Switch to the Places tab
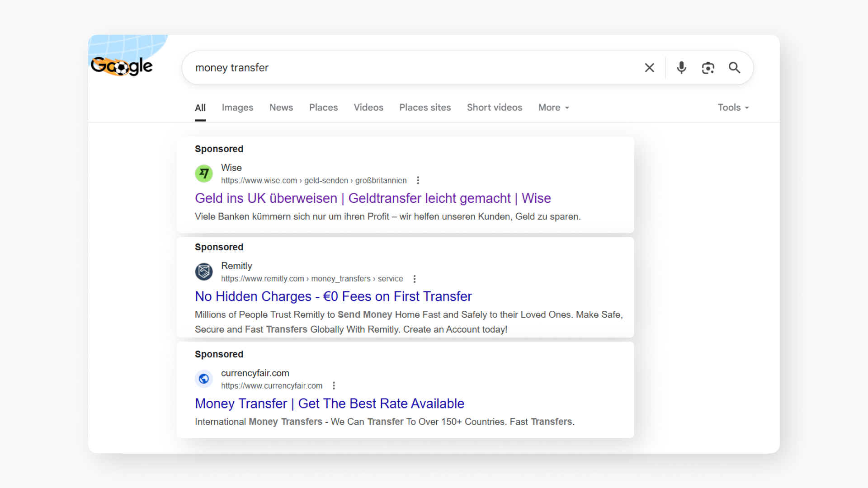Screen dimensions: 868x488 click(323, 108)
